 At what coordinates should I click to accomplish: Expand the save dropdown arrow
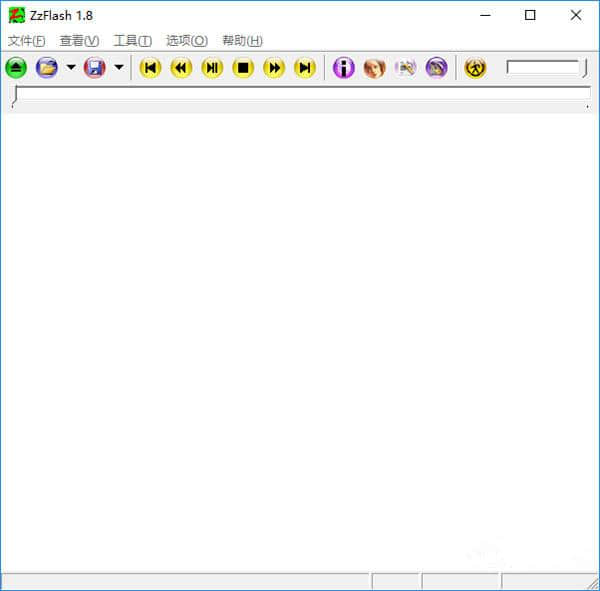119,68
